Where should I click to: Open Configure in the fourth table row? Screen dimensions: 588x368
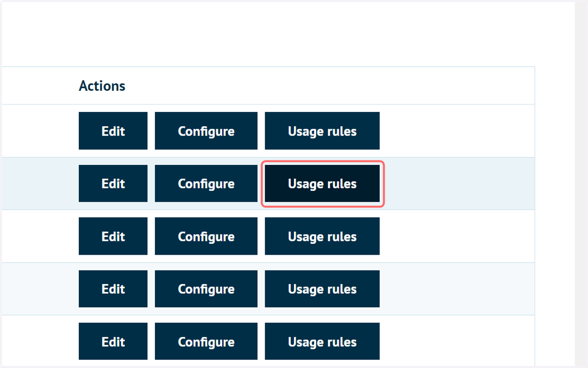pos(206,289)
